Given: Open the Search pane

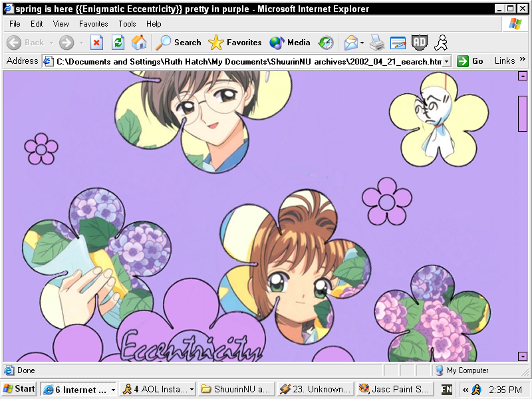Looking at the screenshot, I should (x=178, y=43).
